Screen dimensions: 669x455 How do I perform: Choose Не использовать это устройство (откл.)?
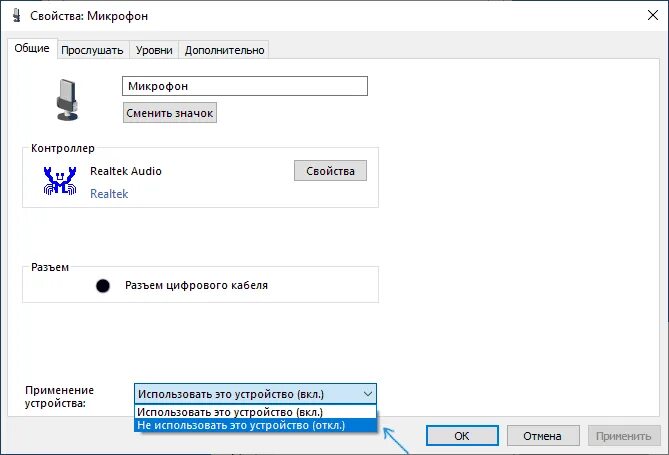(x=256, y=425)
